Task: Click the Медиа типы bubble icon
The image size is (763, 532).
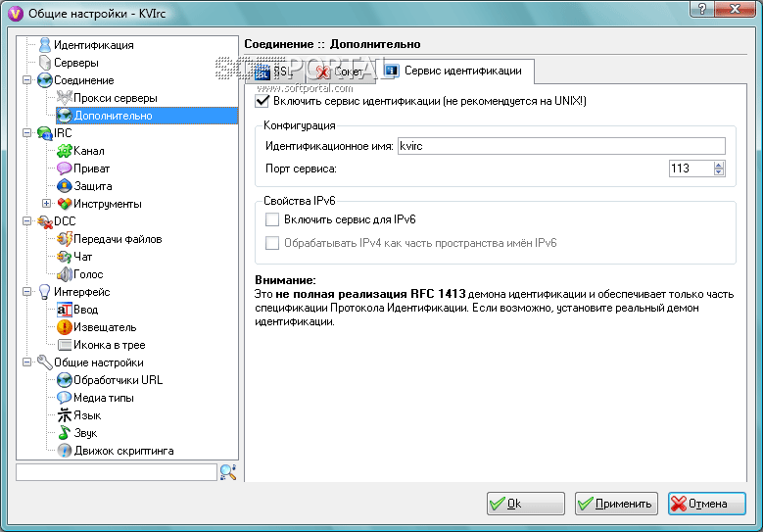Action: click(x=65, y=398)
